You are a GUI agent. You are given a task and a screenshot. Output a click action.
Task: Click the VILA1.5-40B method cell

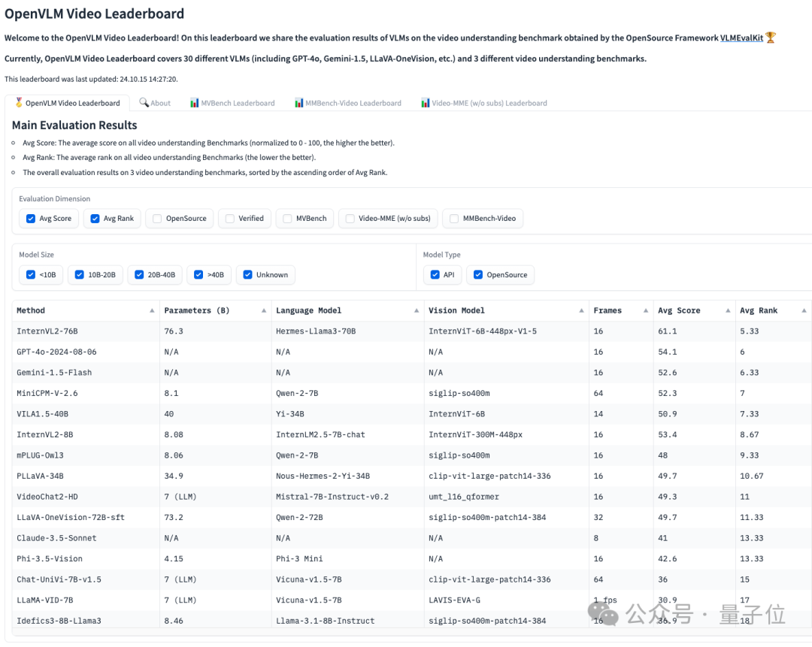click(86, 414)
